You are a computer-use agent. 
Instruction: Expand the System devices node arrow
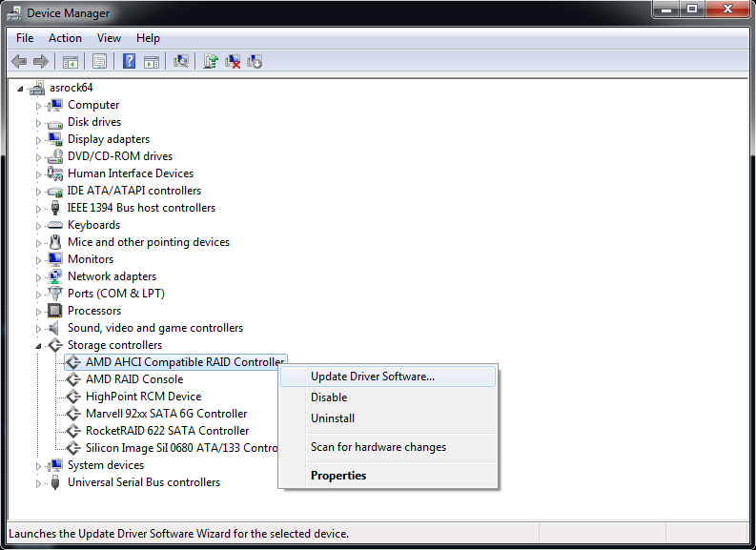[x=38, y=466]
